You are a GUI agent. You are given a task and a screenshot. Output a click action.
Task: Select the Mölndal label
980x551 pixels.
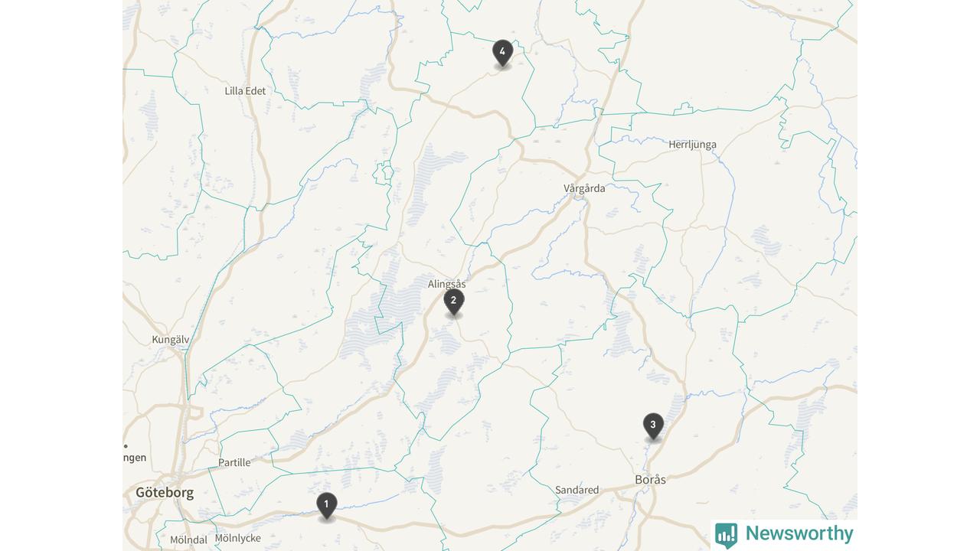(188, 540)
